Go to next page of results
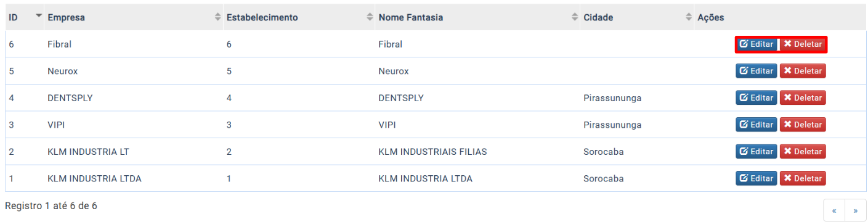Image resolution: width=868 pixels, height=224 pixels. point(855,210)
